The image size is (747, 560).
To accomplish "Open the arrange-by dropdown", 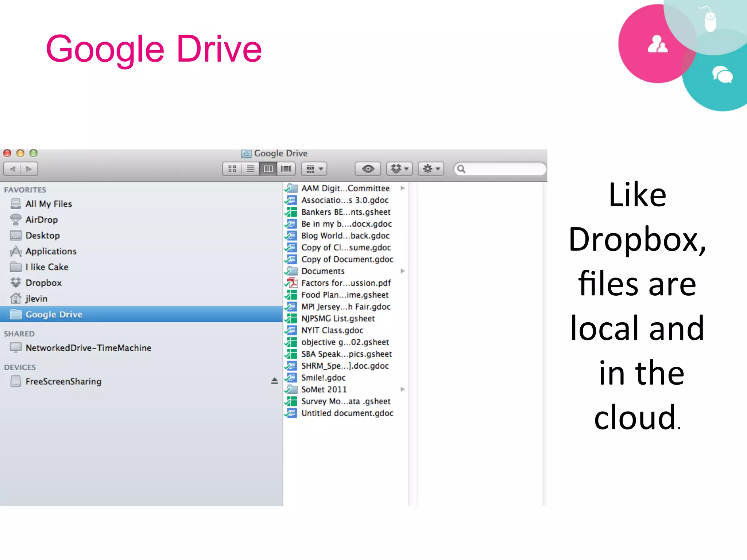I will pos(314,169).
